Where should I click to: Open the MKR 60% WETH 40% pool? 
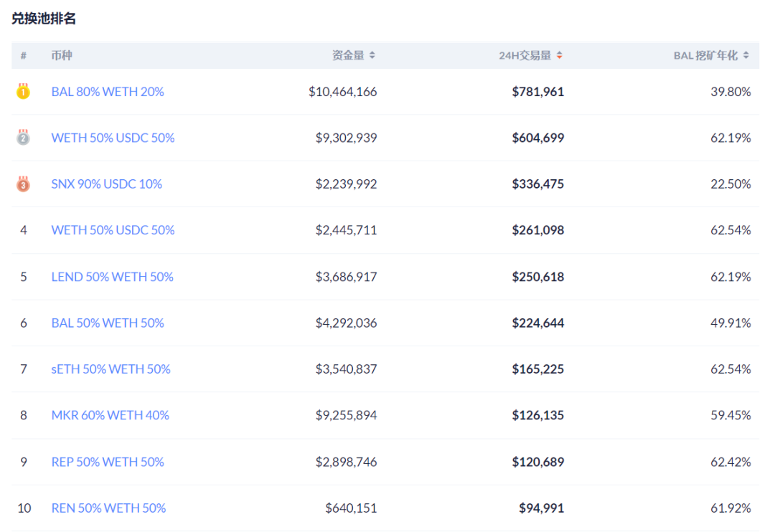(x=111, y=415)
